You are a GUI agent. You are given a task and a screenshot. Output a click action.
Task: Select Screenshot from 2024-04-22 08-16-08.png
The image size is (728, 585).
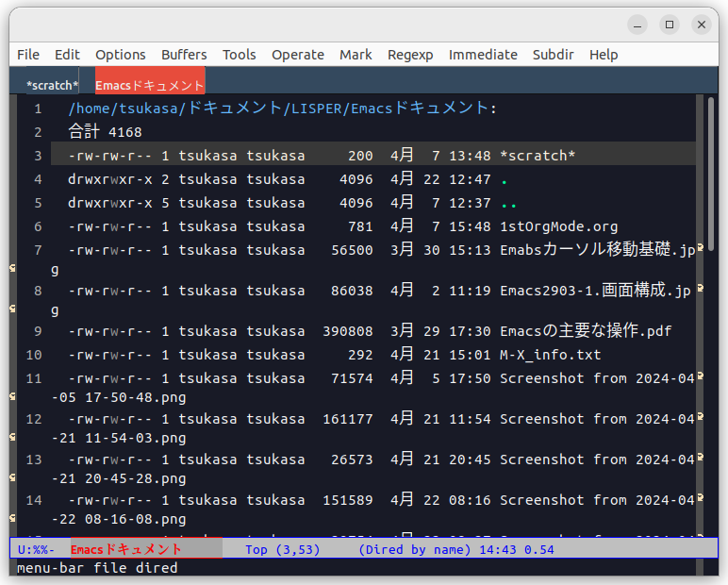(597, 500)
